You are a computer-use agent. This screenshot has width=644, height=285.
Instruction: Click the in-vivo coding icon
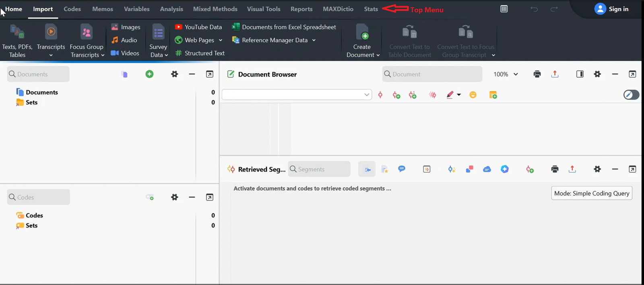tap(413, 95)
